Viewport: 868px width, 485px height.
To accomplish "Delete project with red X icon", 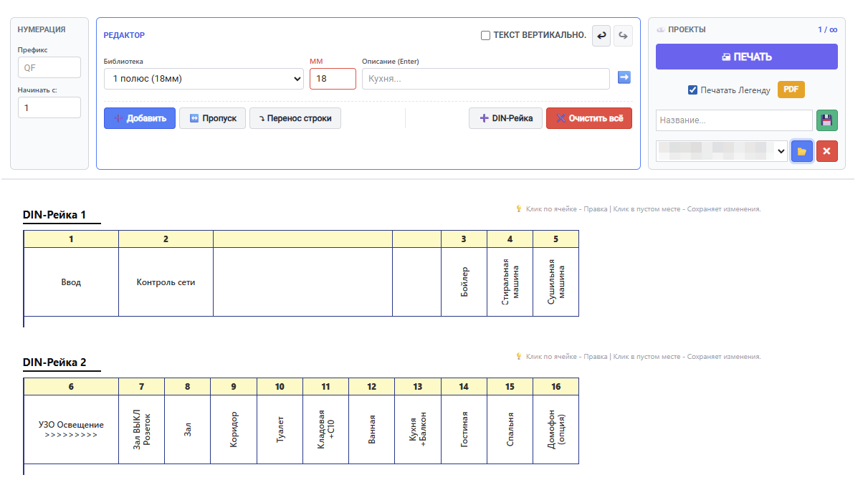I will (x=826, y=151).
